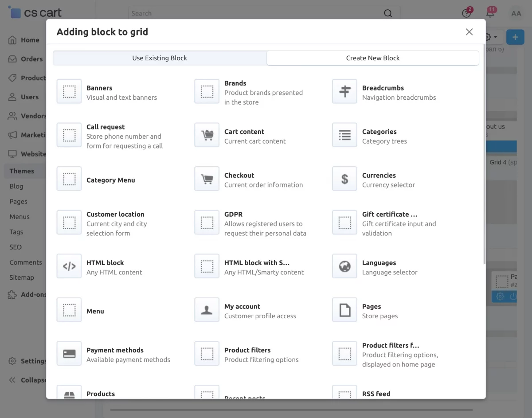Open the help icon with badge 2

coord(466,13)
